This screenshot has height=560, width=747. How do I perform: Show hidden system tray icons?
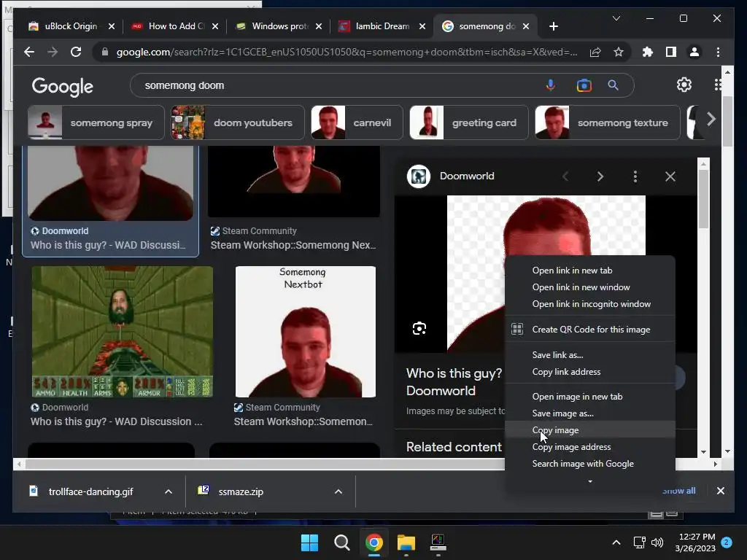616,542
